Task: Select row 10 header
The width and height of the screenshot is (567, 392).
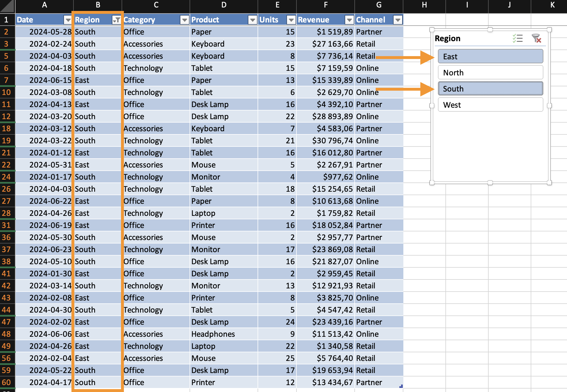Action: click(7, 92)
